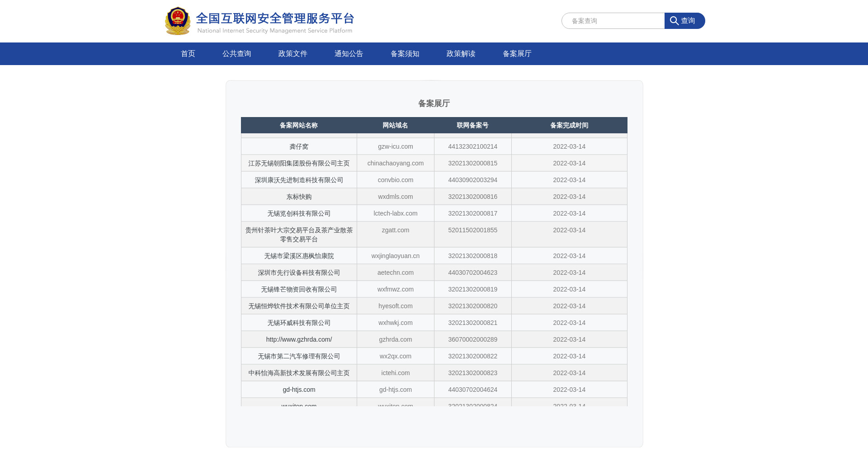The image size is (868, 470).
Task: Click the police emblem logo
Action: click(178, 21)
